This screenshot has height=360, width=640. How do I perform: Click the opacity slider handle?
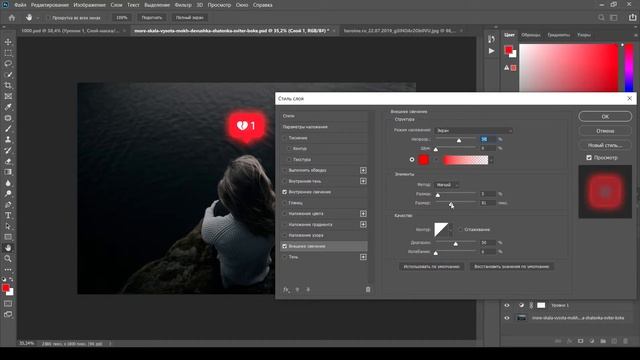click(459, 140)
